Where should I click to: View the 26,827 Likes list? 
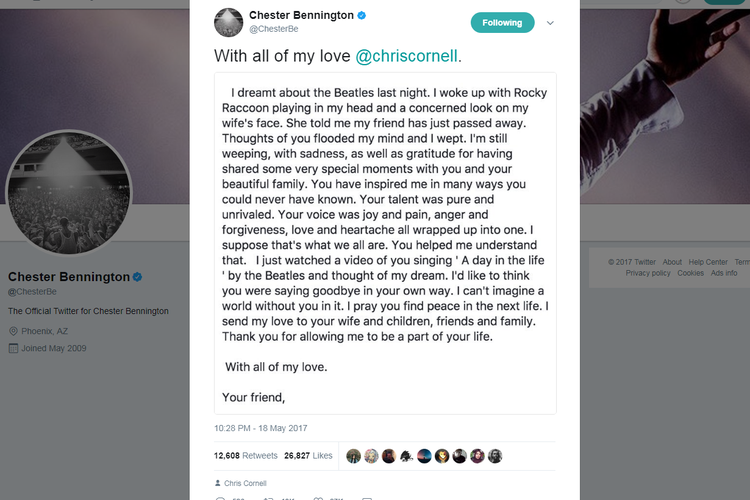308,456
